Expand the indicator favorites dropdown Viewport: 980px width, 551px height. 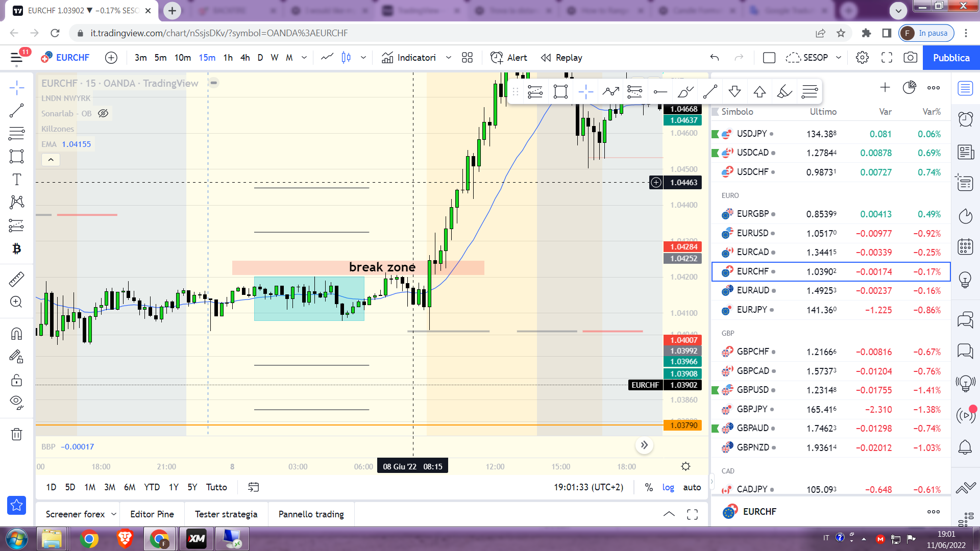(449, 58)
